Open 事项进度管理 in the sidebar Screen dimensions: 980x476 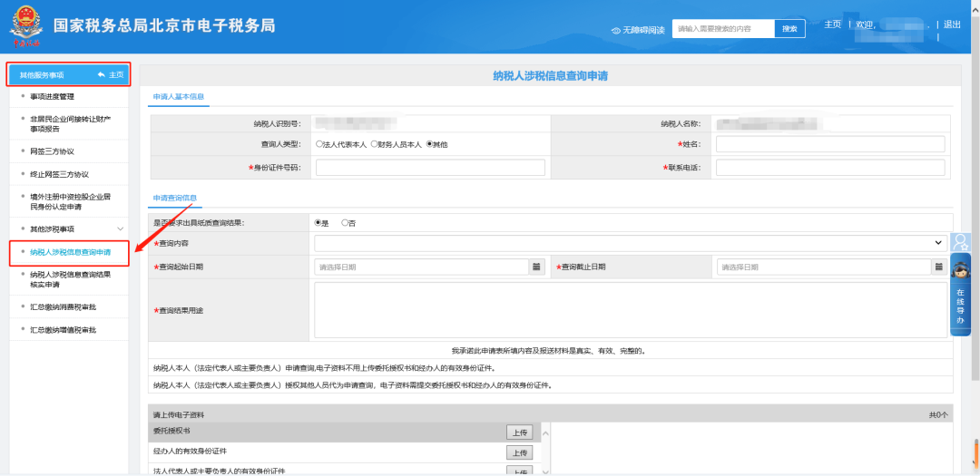pos(52,96)
